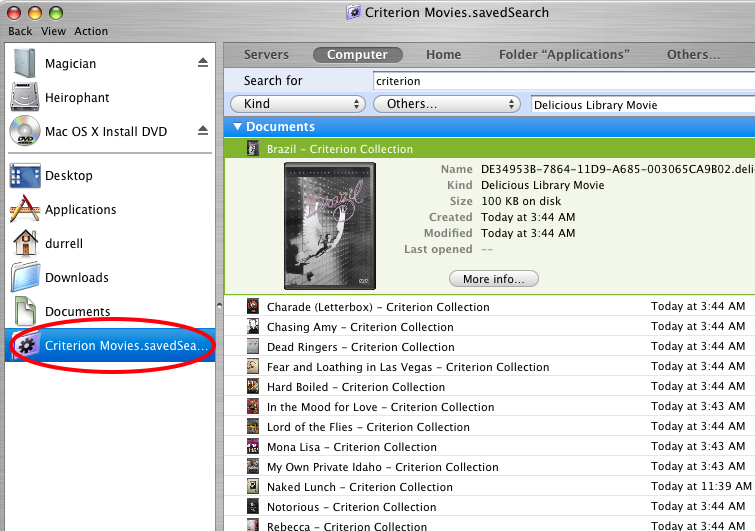755x531 pixels.
Task: Open the Heirophant hard disk icon
Action: coord(25,97)
